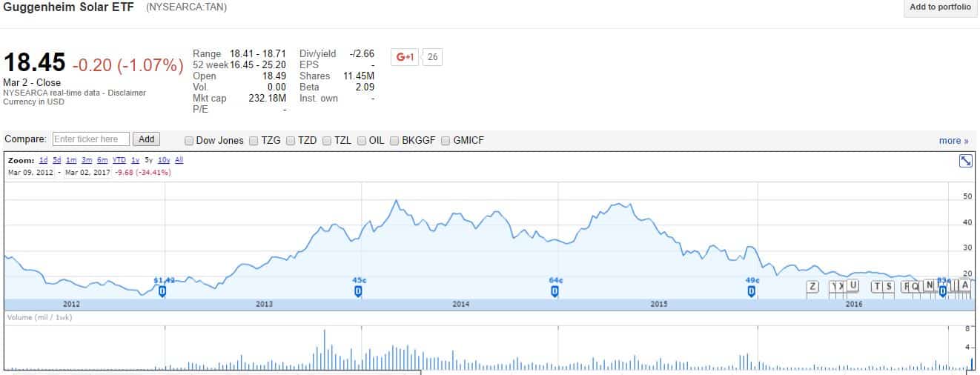The height and width of the screenshot is (375, 980).
Task: Click the 49c dividend marker
Action: (x=751, y=291)
